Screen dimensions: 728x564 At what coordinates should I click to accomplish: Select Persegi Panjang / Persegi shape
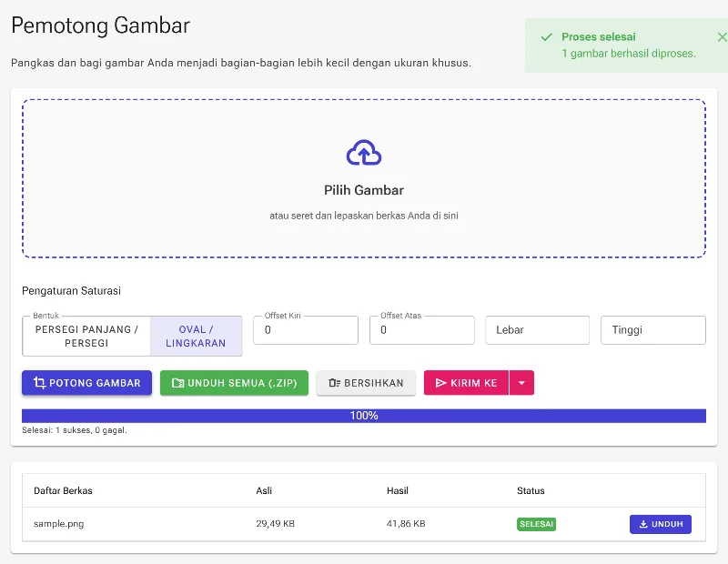click(86, 336)
